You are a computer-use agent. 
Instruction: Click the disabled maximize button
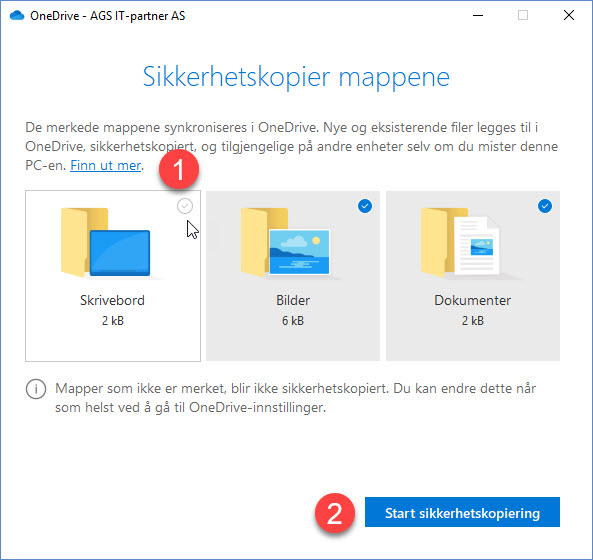[523, 16]
